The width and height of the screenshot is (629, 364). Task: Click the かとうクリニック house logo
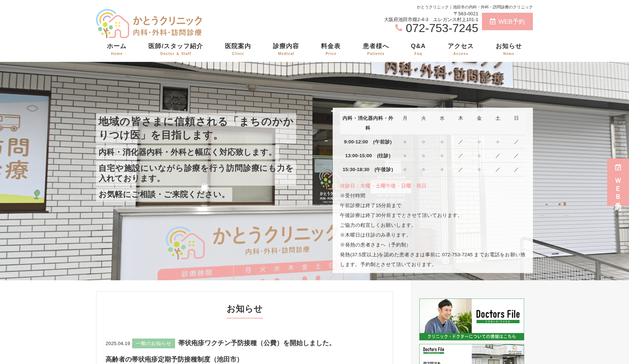pyautogui.click(x=113, y=23)
